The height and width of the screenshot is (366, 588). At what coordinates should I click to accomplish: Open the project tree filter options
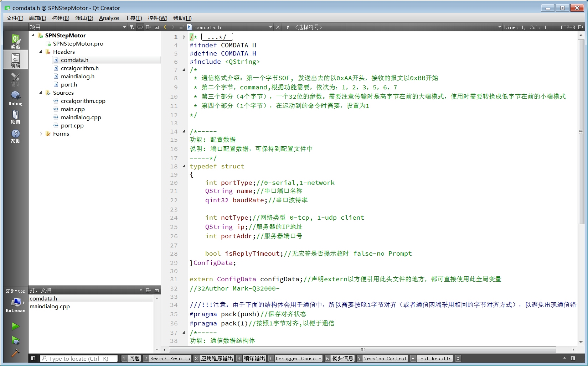click(132, 27)
